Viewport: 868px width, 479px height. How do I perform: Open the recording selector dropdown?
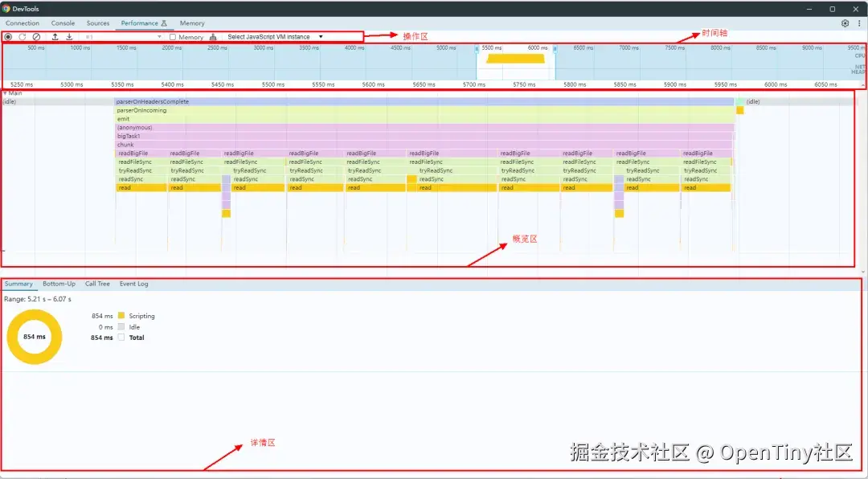point(123,37)
